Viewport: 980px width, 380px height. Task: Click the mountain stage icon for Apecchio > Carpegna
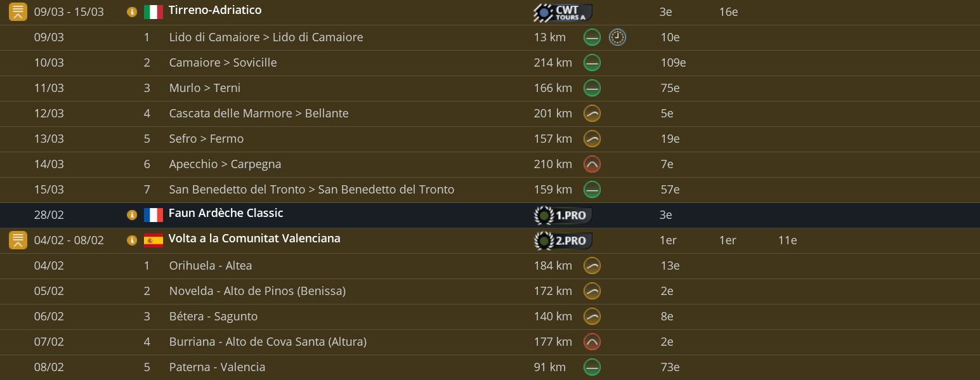pos(592,164)
